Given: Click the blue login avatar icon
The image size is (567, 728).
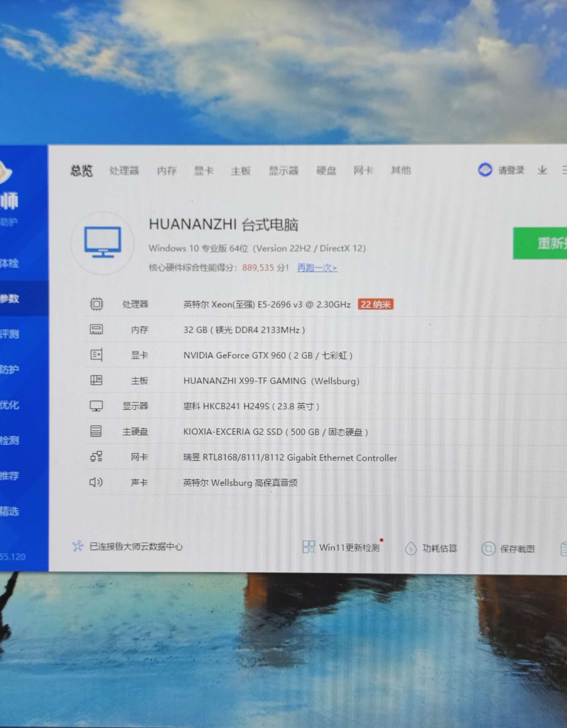Looking at the screenshot, I should (485, 169).
